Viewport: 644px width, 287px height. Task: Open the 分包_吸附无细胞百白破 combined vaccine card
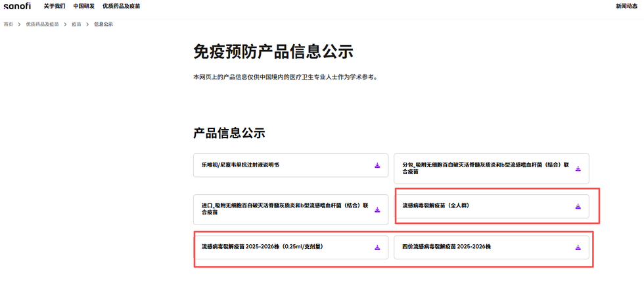pyautogui.click(x=492, y=169)
